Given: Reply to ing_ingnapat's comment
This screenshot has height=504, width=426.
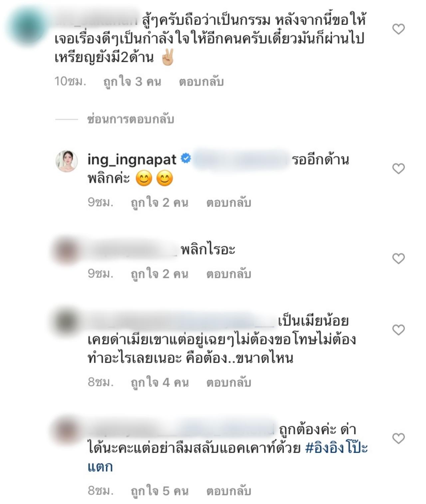Looking at the screenshot, I should (x=229, y=203).
